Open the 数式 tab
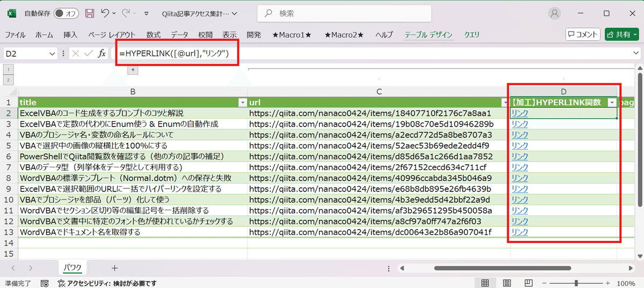This screenshot has width=644, height=288. [x=153, y=34]
